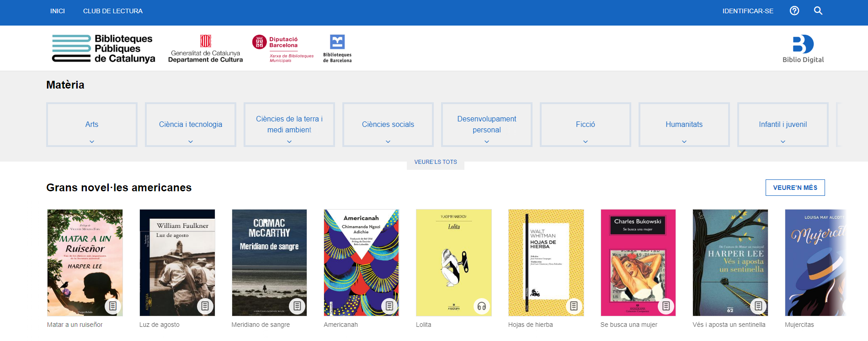
Task: Open the Meridiano de sangre title link
Action: pos(261,325)
